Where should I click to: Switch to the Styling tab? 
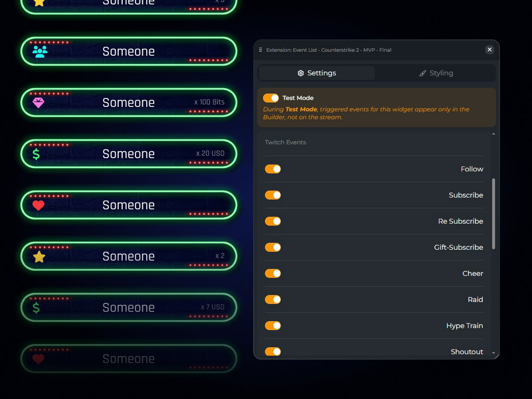[436, 73]
